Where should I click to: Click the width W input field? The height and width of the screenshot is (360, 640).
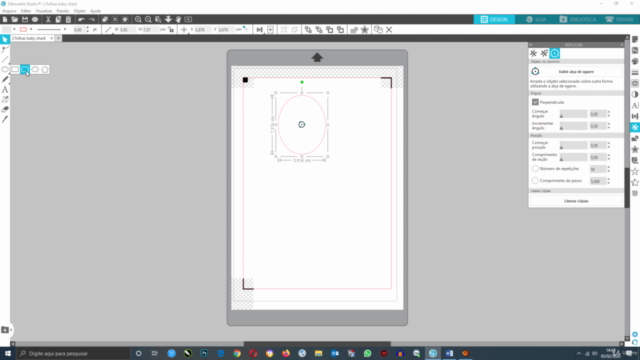point(127,29)
